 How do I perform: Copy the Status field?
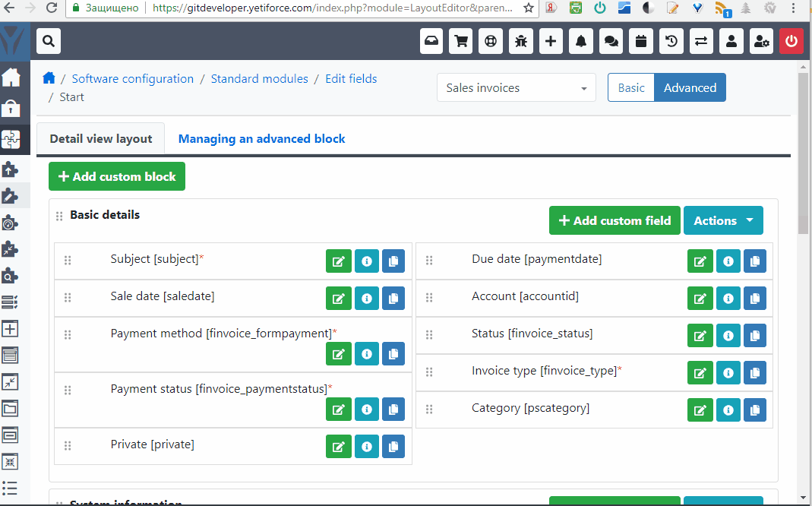point(755,336)
